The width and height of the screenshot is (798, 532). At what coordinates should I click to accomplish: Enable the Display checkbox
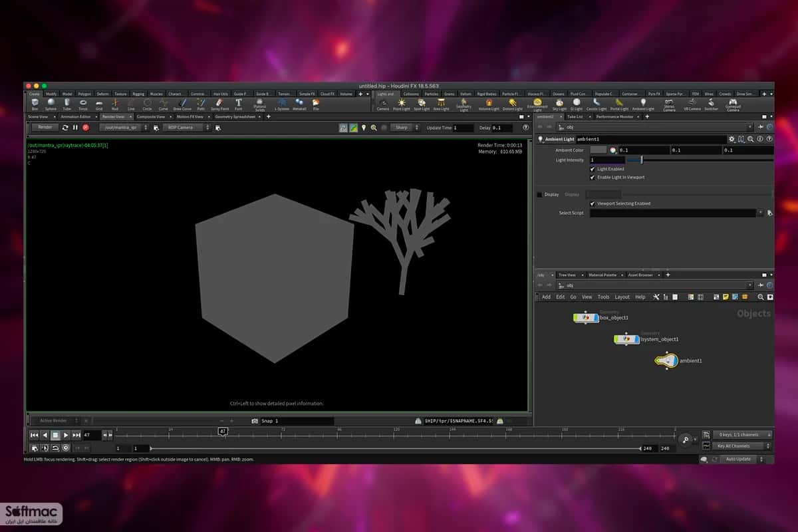(539, 195)
